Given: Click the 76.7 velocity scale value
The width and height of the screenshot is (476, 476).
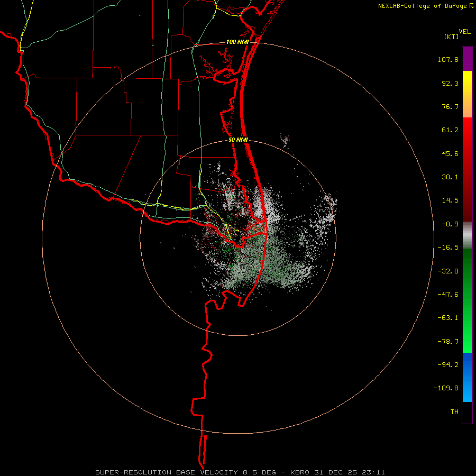Looking at the screenshot, I should click(x=450, y=106).
